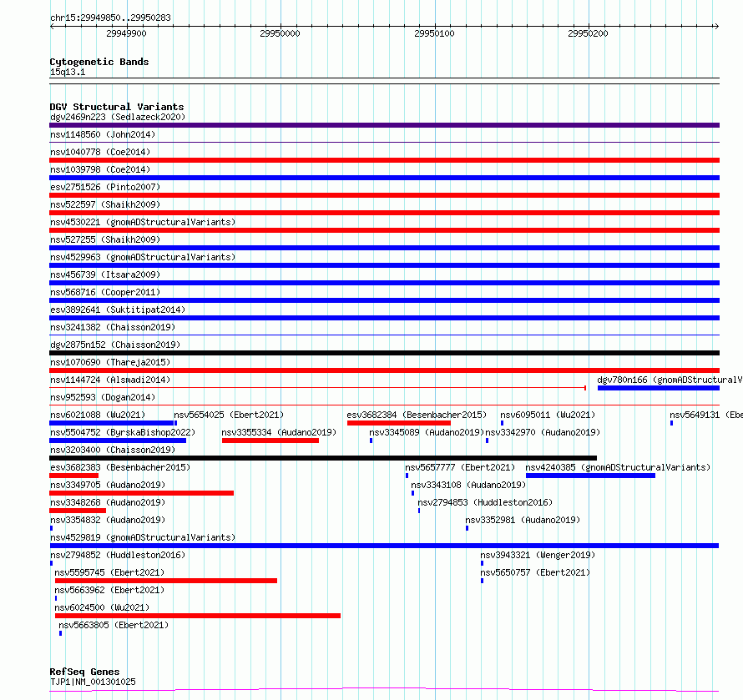Select the nsv3241382 (Chaisson2019) label
Viewport: 743px width, 700px height.
pos(113,327)
